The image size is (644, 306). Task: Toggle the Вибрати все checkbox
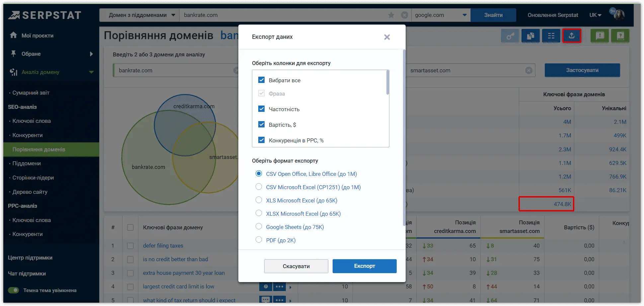pyautogui.click(x=262, y=80)
